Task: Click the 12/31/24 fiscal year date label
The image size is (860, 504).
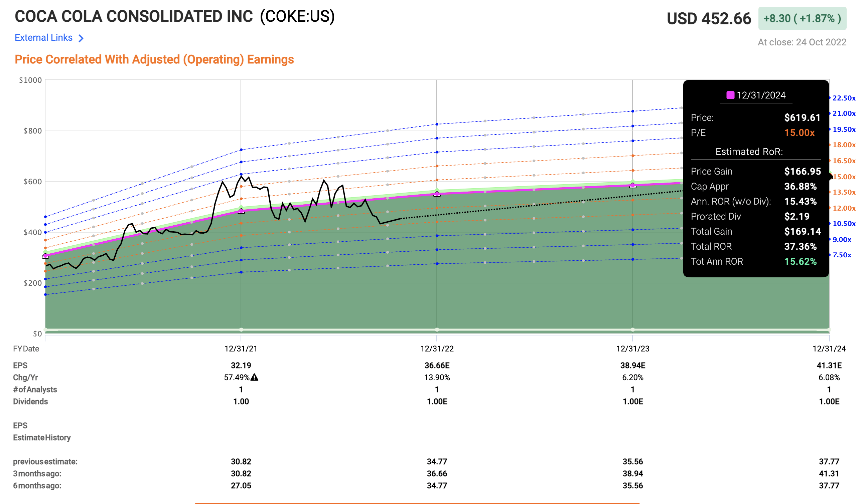Action: point(829,348)
